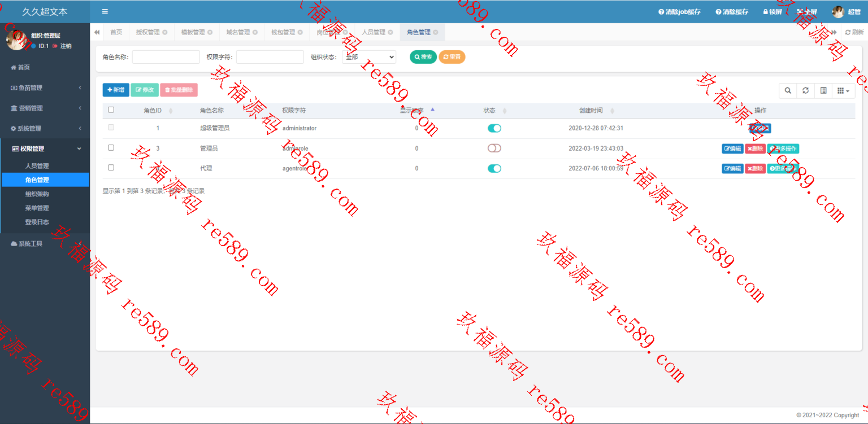This screenshot has height=424, width=868.
Task: Sort by 状态 column
Action: point(494,111)
